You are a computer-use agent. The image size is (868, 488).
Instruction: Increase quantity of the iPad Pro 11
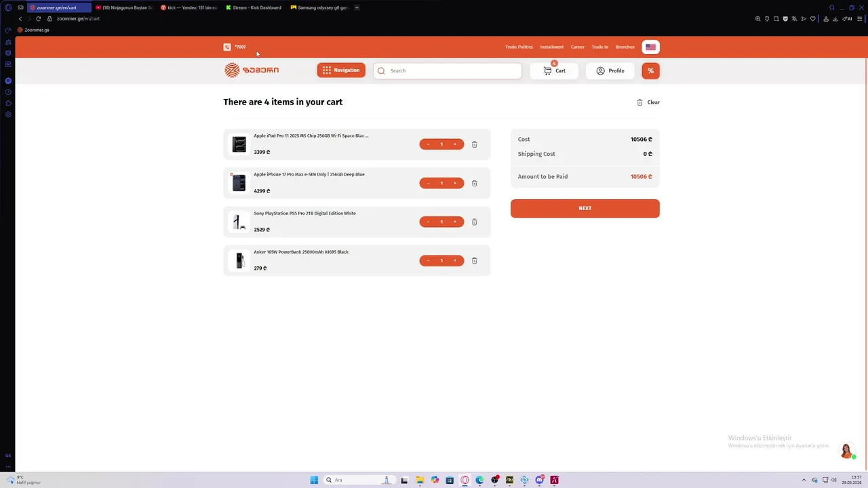[x=455, y=144]
